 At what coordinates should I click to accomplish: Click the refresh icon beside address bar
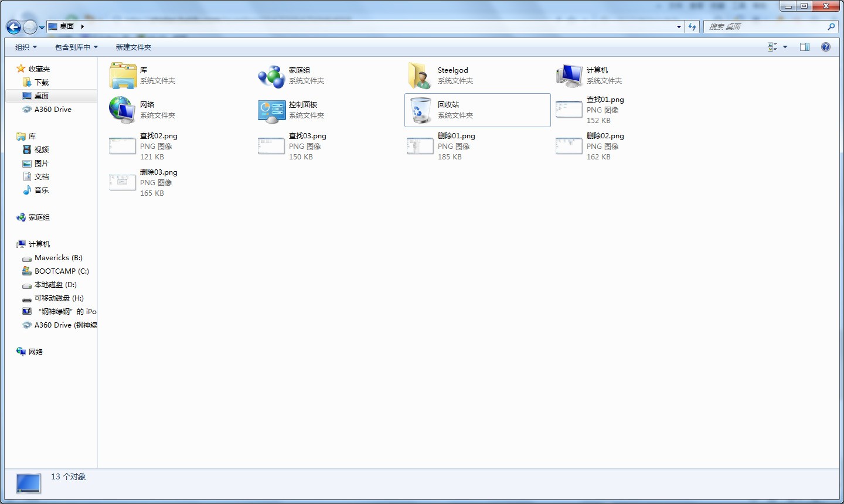pyautogui.click(x=692, y=27)
